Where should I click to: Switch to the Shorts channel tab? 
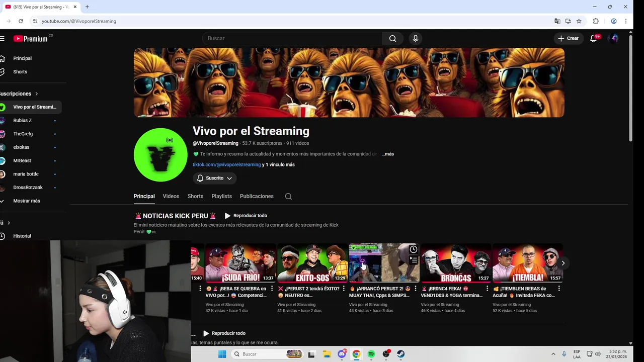coord(195,196)
